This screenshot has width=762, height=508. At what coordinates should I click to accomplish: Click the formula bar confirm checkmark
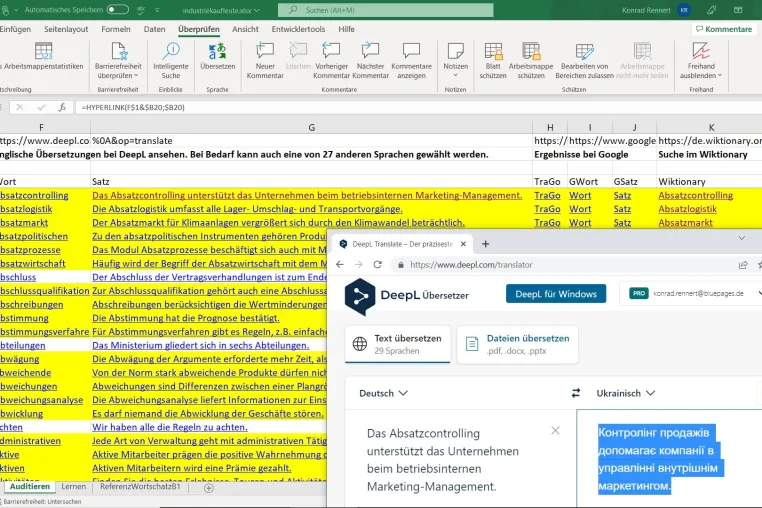point(41,107)
